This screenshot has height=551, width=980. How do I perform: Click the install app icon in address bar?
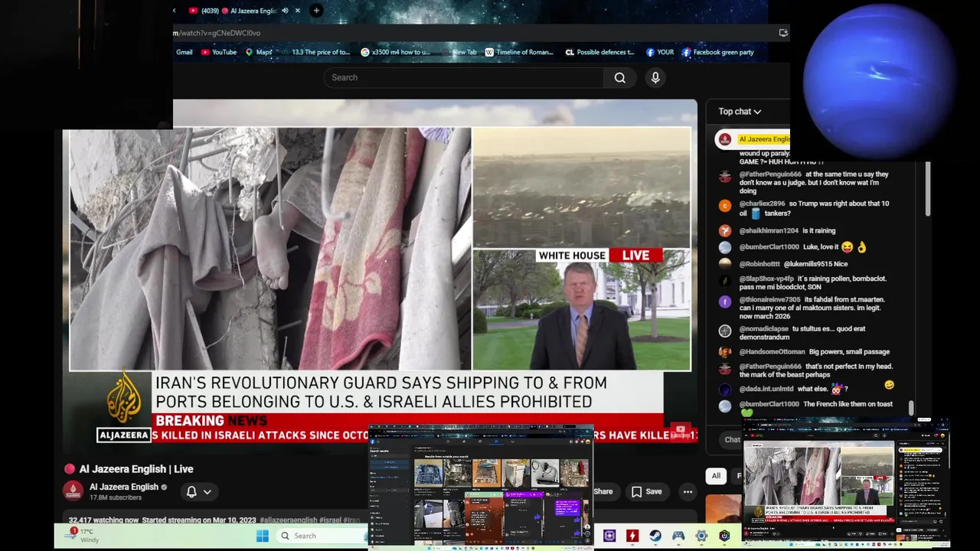click(782, 33)
